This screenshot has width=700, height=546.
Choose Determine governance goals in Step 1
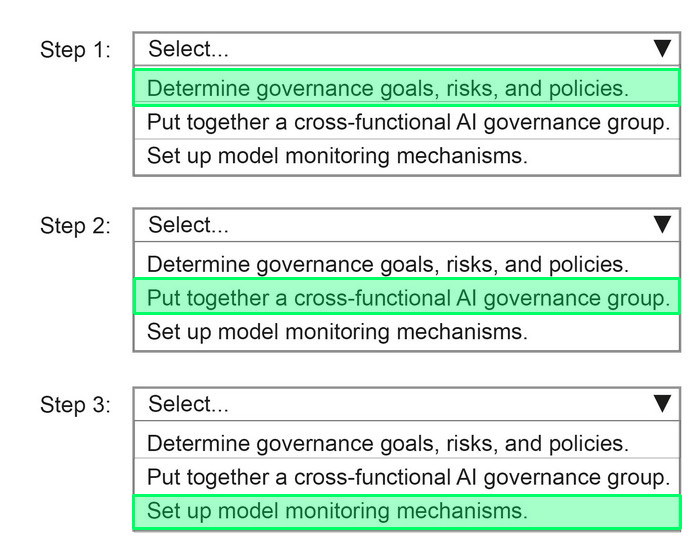[x=407, y=88]
